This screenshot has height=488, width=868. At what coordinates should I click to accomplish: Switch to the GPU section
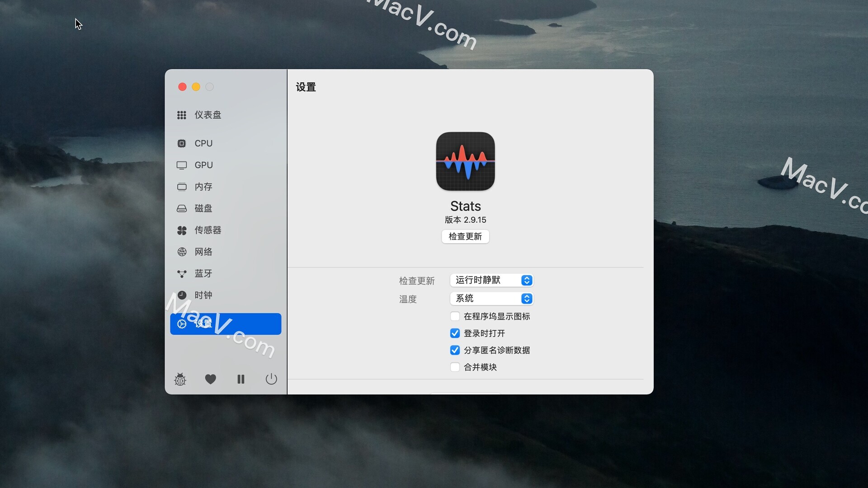(226, 165)
